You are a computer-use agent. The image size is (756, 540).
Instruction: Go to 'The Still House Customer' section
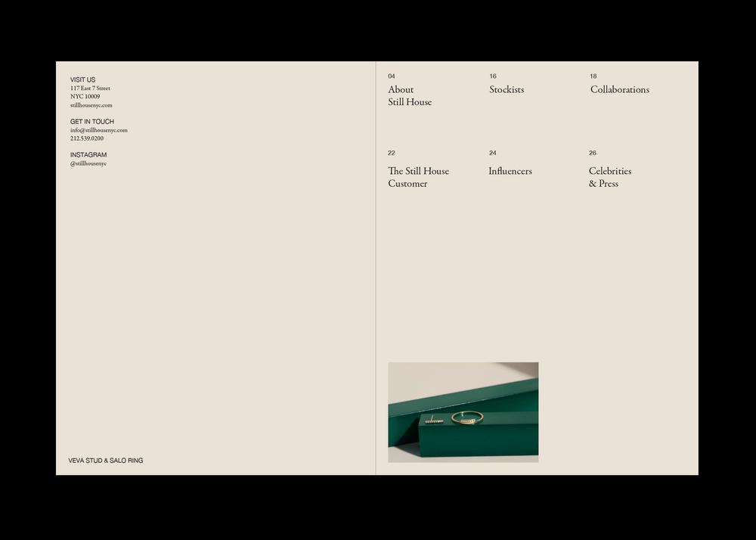point(418,177)
